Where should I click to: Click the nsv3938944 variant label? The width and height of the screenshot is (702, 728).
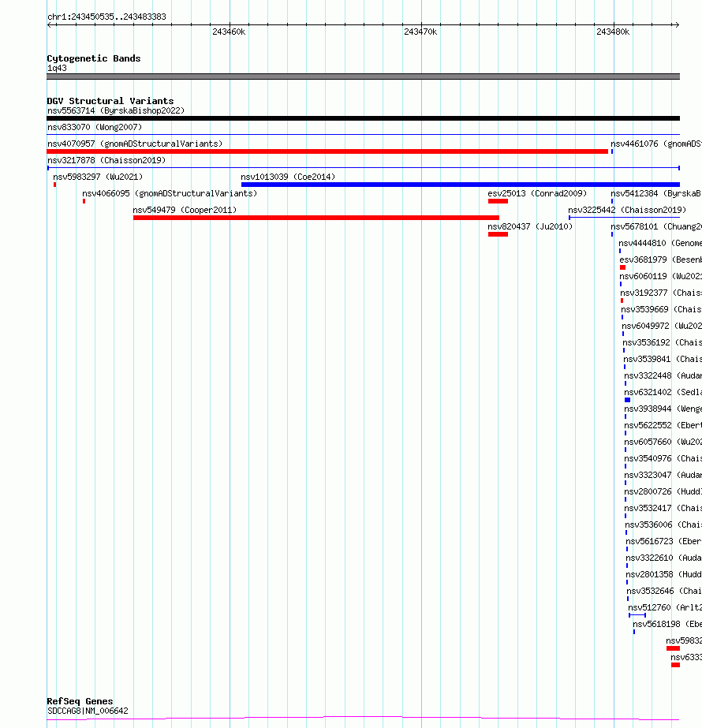coord(663,409)
